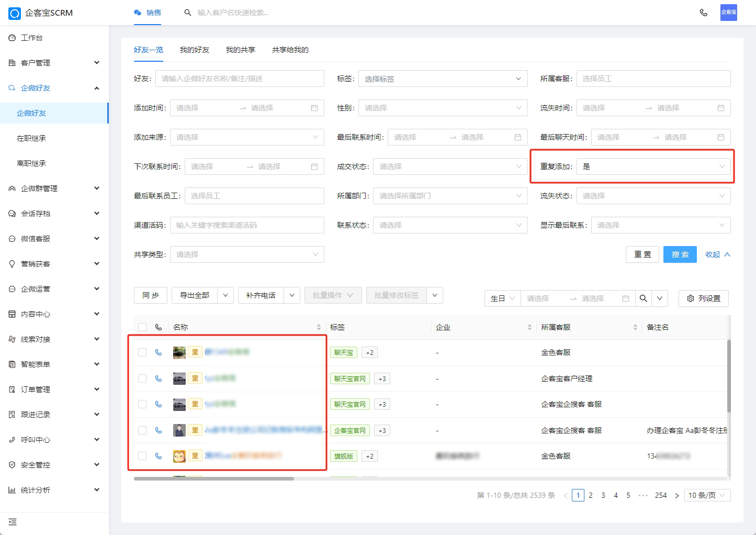
Task: Open the 添加来源 dropdown
Action: [x=247, y=137]
